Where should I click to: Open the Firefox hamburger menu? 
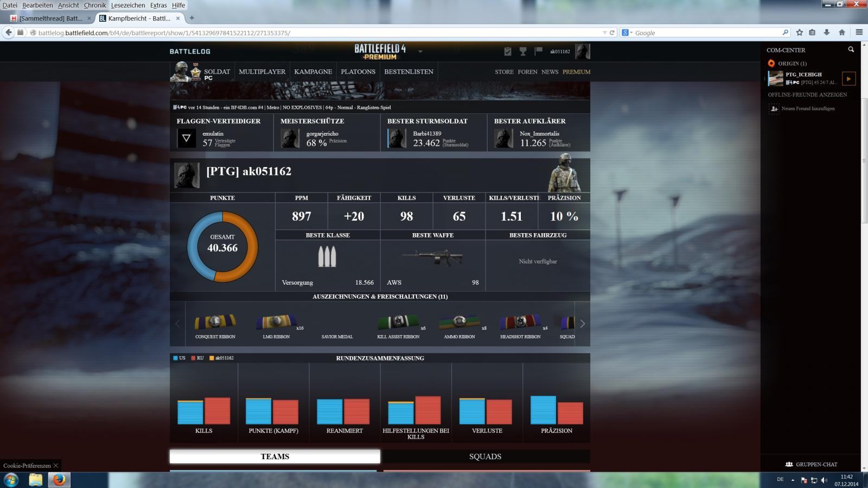859,33
